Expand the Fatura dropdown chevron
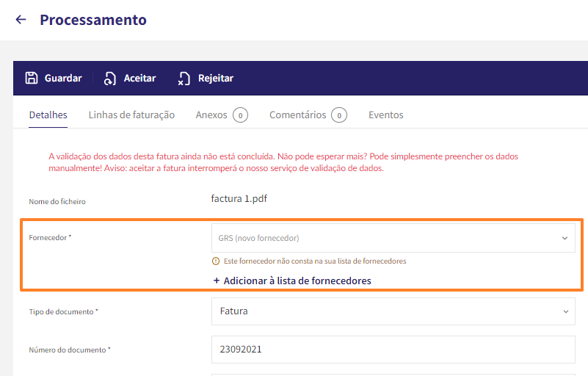The image size is (588, 376). click(x=565, y=311)
